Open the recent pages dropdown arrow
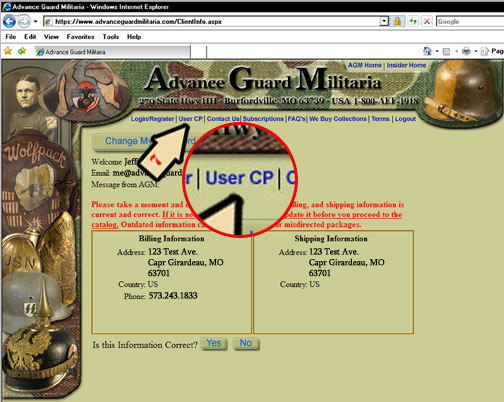Image resolution: width=504 pixels, height=402 pixels. tap(35, 22)
